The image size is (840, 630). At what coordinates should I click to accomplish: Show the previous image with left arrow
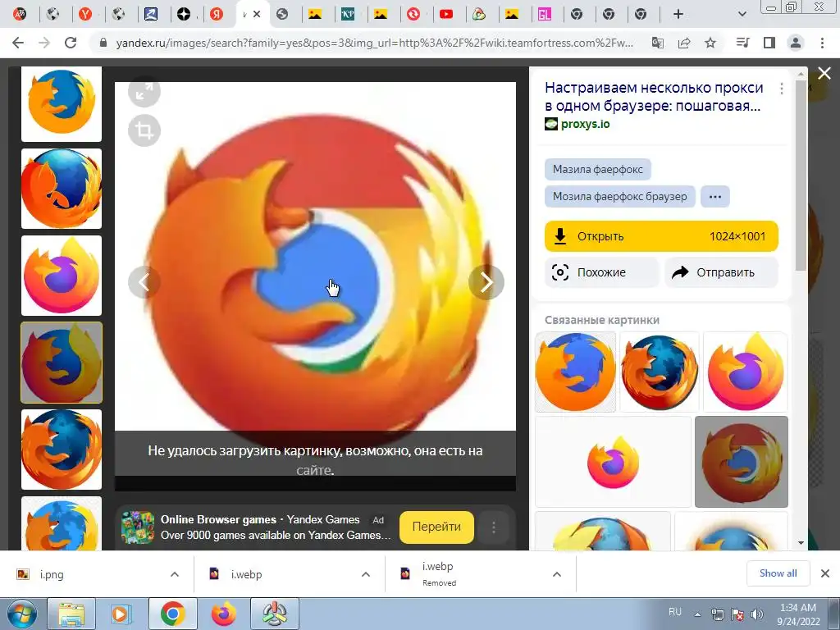tap(144, 282)
